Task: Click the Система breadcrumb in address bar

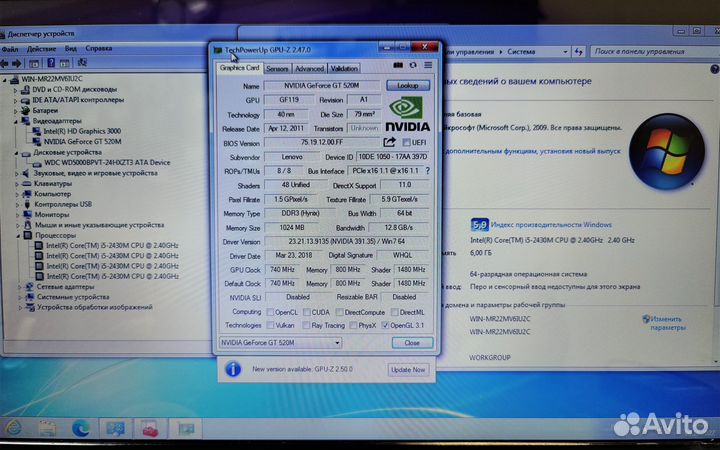Action: coord(521,52)
